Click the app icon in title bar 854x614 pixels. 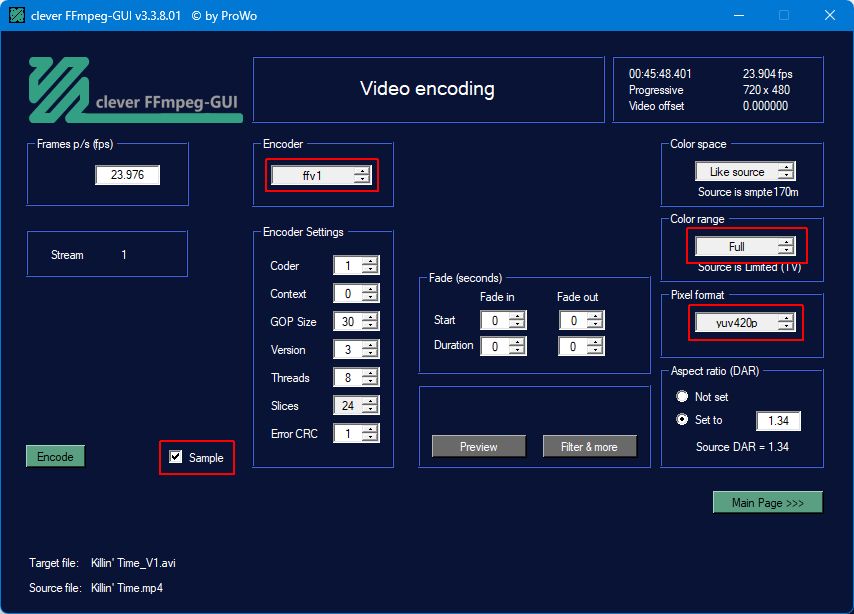pyautogui.click(x=17, y=15)
